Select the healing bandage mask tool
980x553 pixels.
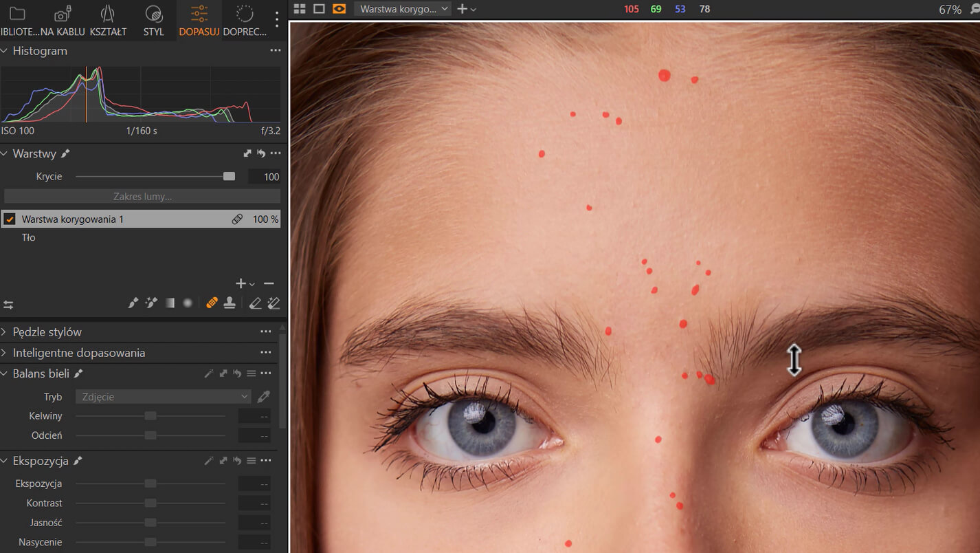tap(212, 303)
